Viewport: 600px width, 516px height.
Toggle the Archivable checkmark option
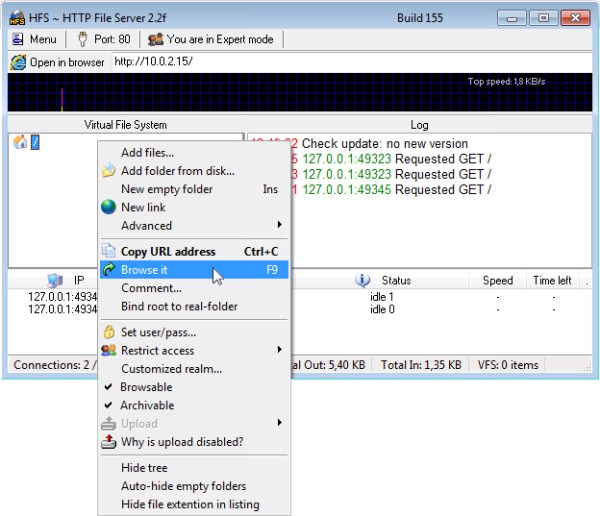pyautogui.click(x=147, y=405)
